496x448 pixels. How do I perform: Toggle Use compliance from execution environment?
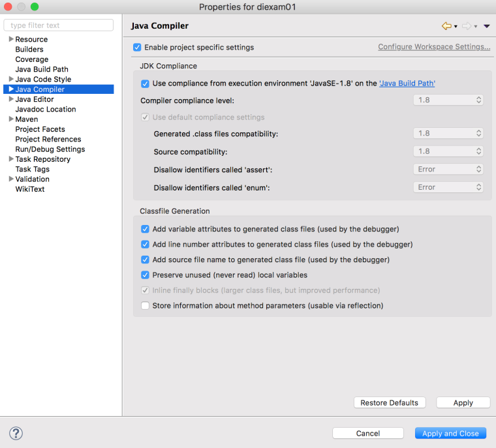pos(145,83)
